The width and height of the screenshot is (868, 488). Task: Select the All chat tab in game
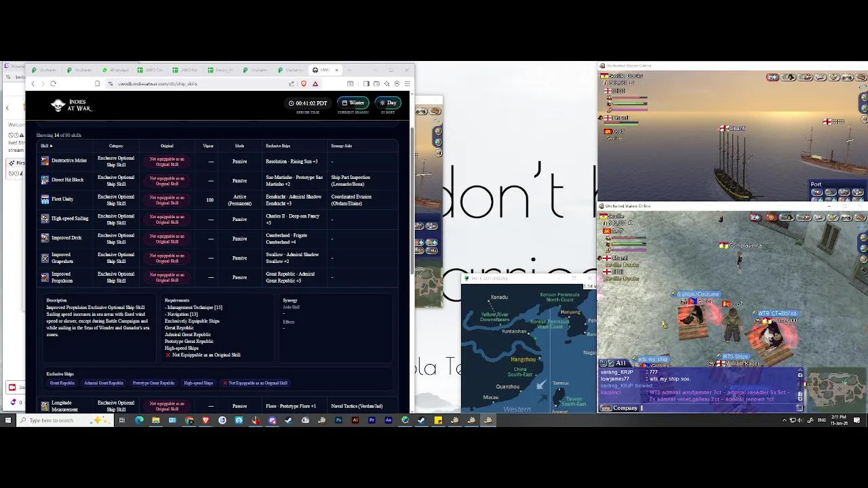pos(620,363)
